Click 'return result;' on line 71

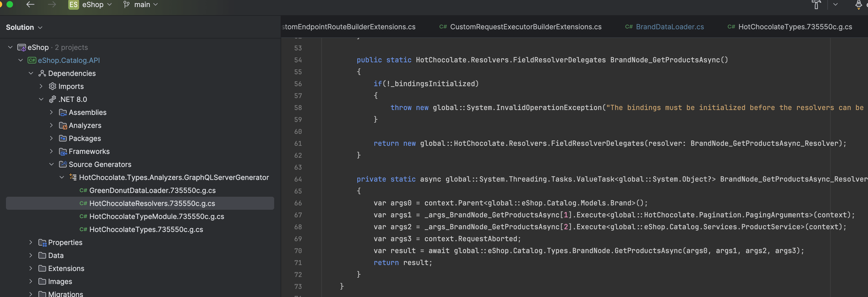click(403, 263)
